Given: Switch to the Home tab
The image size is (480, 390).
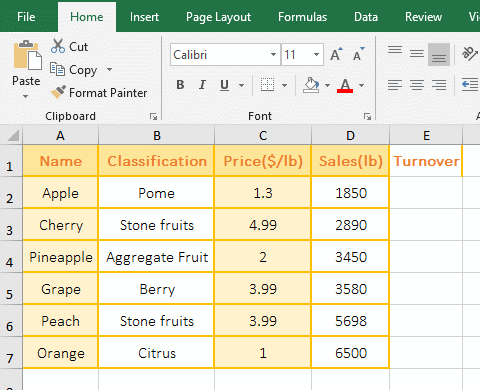Looking at the screenshot, I should [x=87, y=17].
